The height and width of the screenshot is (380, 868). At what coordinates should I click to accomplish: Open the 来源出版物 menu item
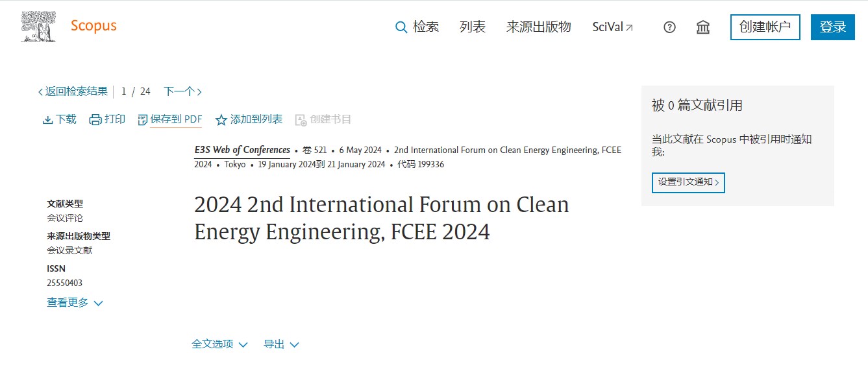click(538, 27)
